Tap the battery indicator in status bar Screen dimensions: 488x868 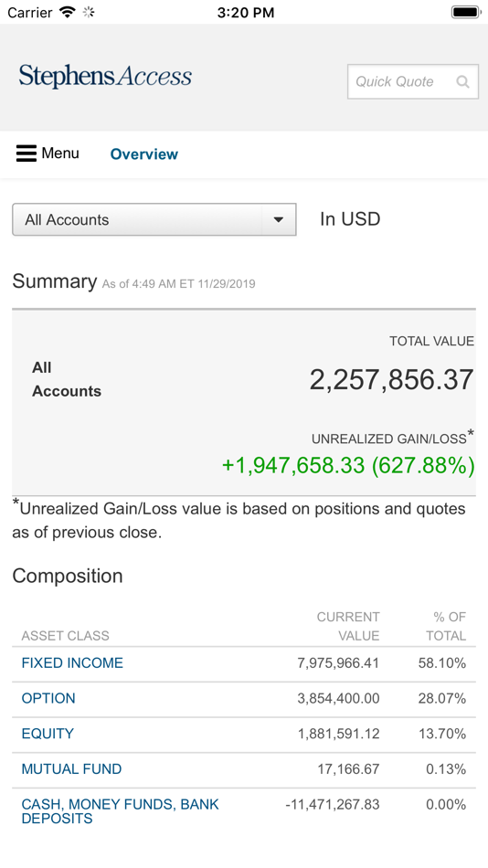(x=465, y=12)
